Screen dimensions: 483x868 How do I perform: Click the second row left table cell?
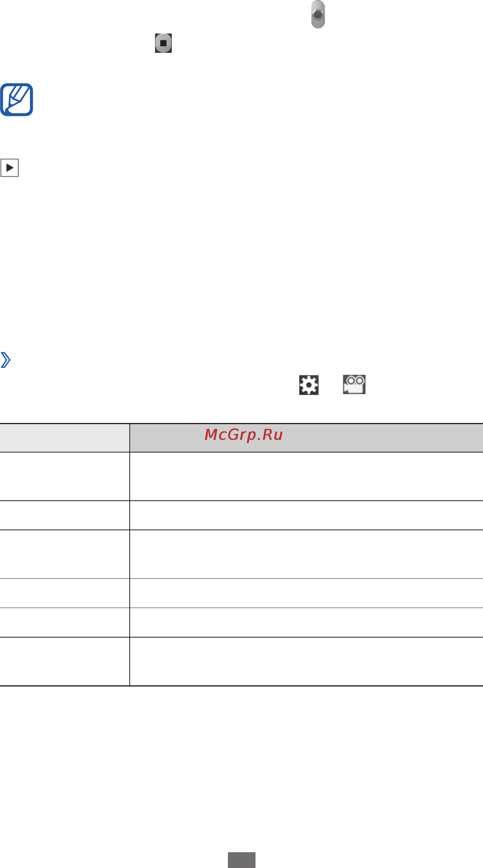pyautogui.click(x=65, y=515)
